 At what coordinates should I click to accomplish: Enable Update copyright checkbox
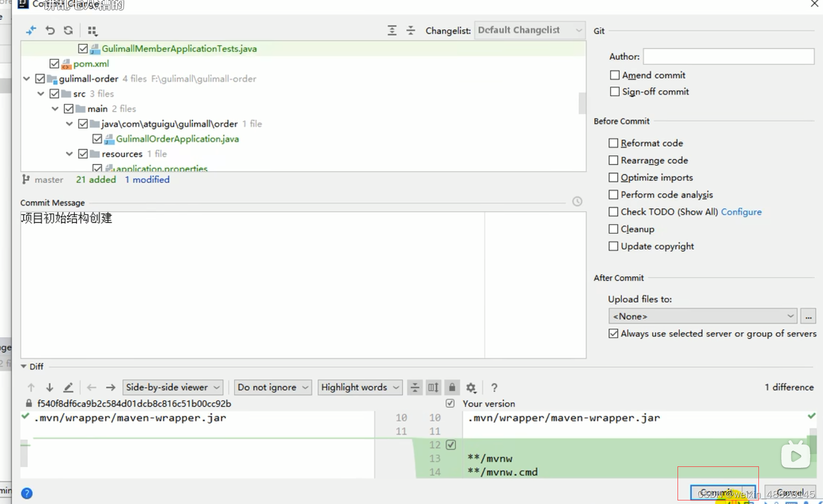pos(613,246)
